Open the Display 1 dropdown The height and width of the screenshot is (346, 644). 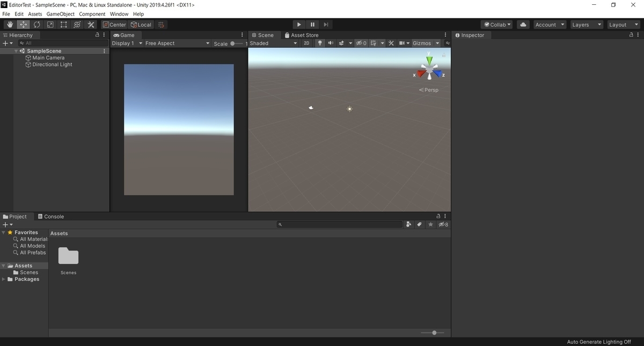click(127, 43)
